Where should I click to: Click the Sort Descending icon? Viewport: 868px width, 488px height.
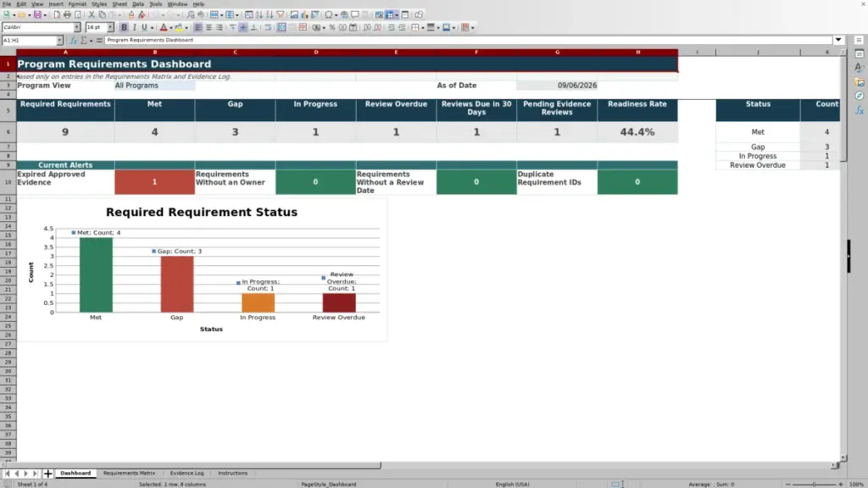pos(270,14)
